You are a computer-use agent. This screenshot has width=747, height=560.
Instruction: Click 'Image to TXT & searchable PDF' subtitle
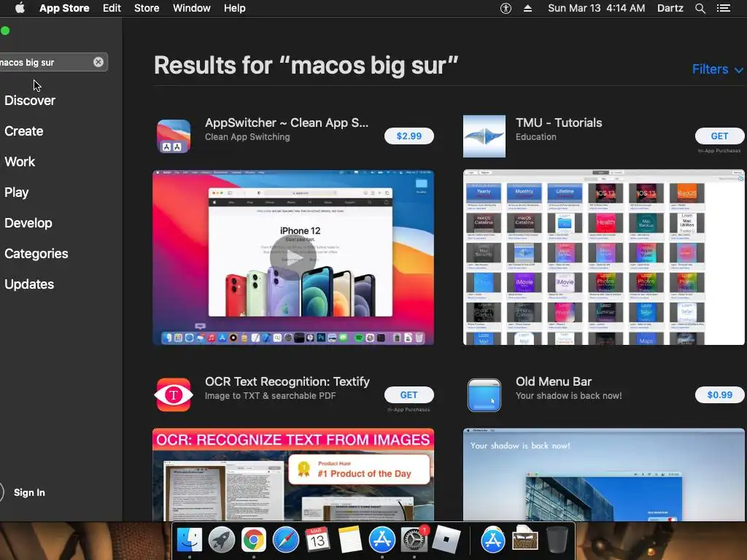click(270, 396)
